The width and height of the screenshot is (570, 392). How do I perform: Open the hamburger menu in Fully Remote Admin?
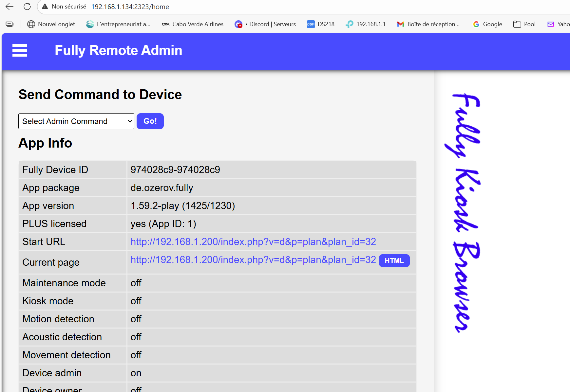coord(20,50)
